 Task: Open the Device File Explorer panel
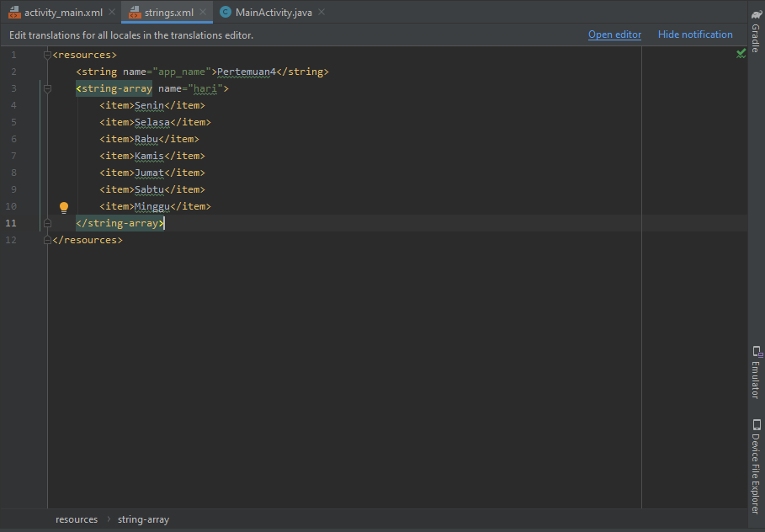tap(757, 466)
